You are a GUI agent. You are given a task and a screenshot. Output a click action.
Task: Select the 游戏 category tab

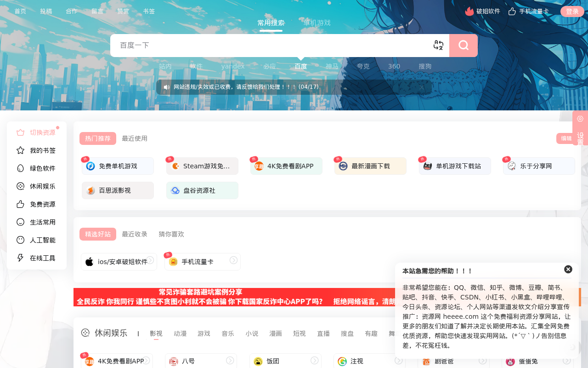click(x=204, y=333)
